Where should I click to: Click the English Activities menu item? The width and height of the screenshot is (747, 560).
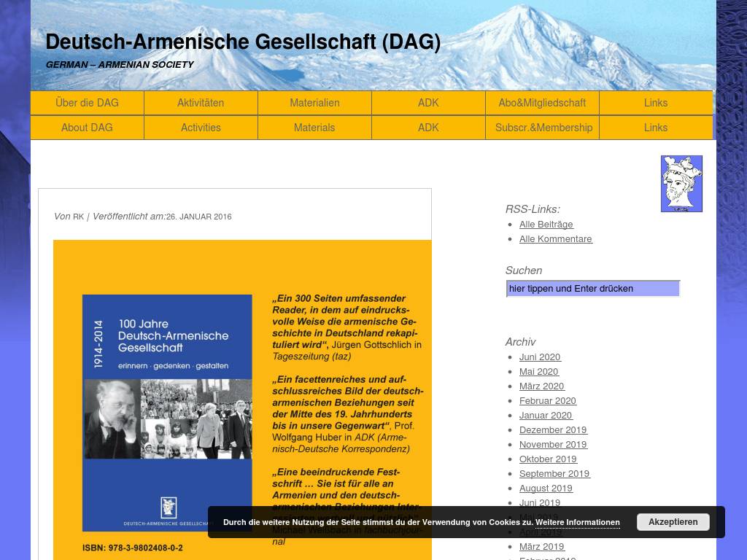[201, 128]
